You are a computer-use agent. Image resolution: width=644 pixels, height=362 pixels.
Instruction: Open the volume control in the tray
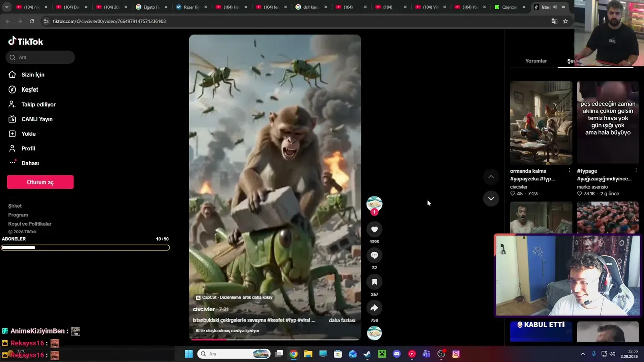612,354
